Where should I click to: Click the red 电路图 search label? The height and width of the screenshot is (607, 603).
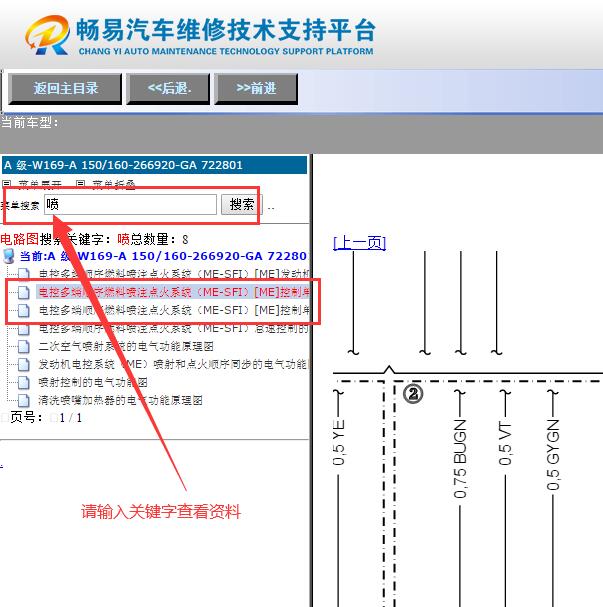point(19,239)
